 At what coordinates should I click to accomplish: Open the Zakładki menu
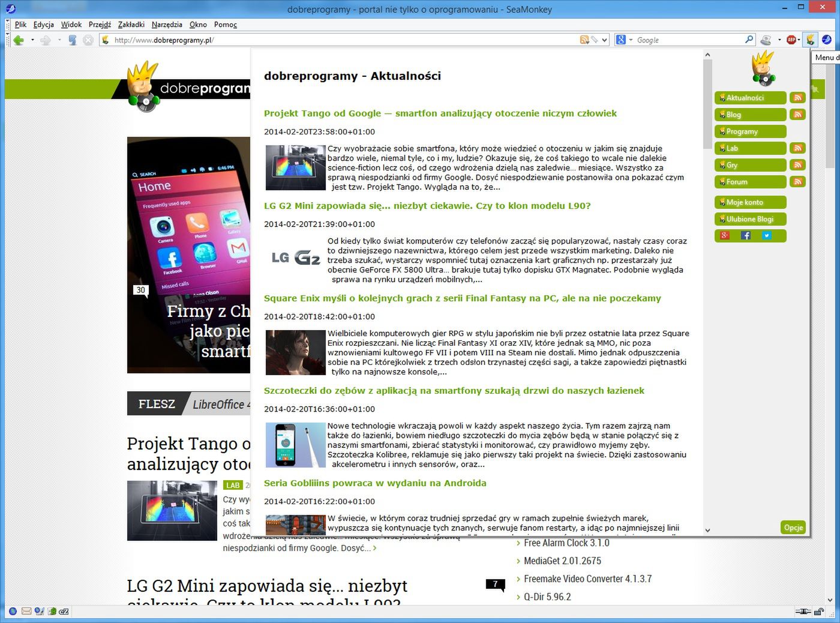(x=131, y=25)
